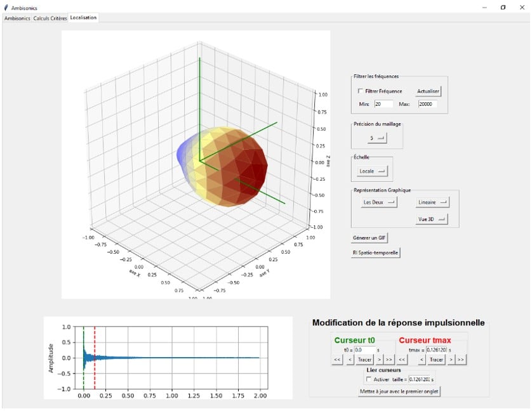The height and width of the screenshot is (411, 532).
Task: Switch to the Ambisonics tab
Action: (17, 18)
